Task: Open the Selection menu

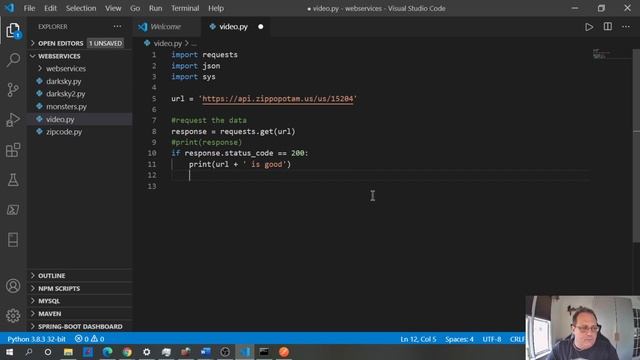Action: pyautogui.click(x=81, y=8)
